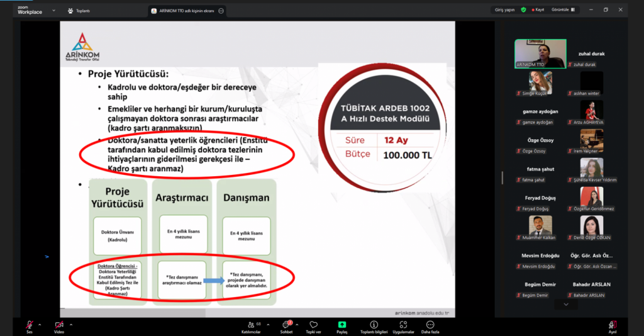The height and width of the screenshot is (336, 644).
Task: Toggle the Kayıt recording indicator
Action: [538, 10]
